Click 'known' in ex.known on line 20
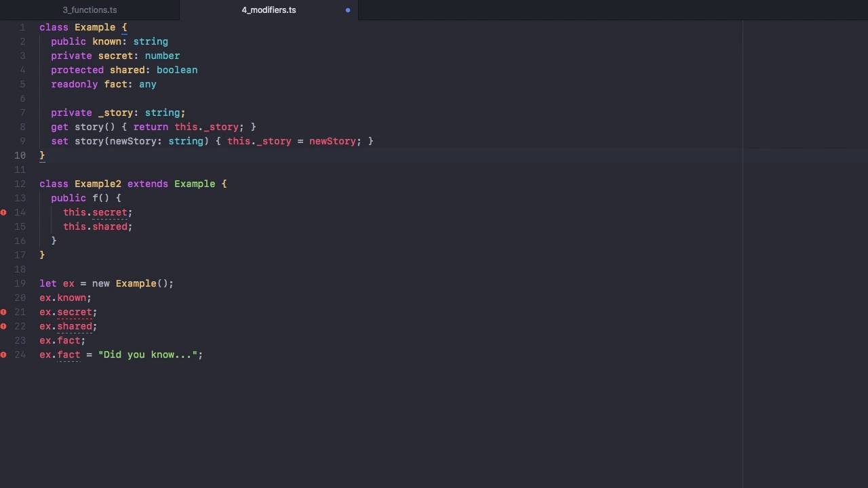 pos(71,298)
